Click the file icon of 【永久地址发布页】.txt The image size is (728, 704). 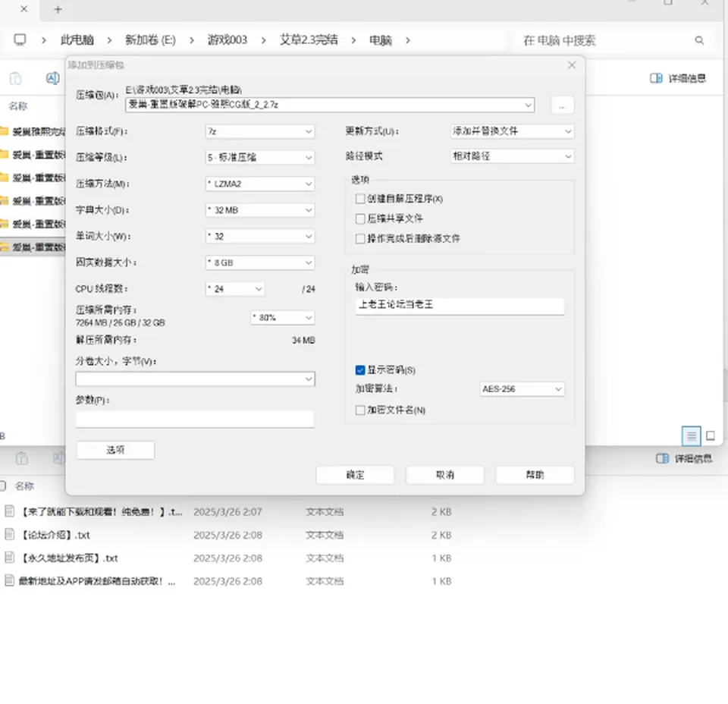coord(9,558)
